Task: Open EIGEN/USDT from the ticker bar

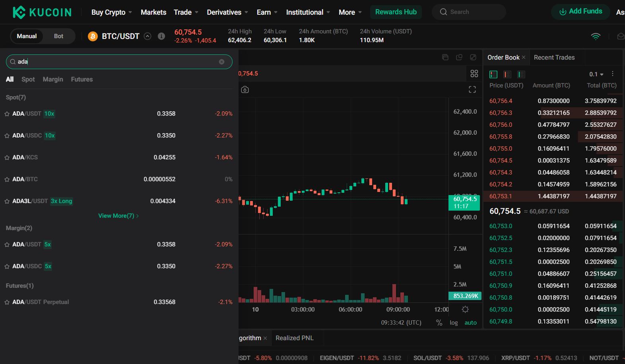Action: pos(361,358)
